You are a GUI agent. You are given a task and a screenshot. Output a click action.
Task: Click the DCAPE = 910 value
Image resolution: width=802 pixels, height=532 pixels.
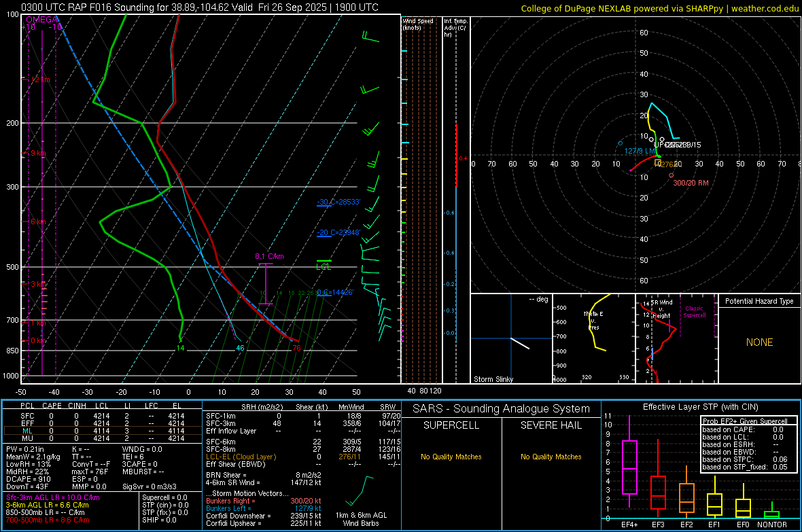[x=28, y=479]
